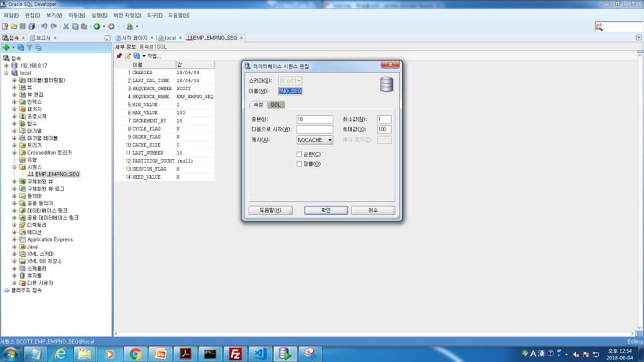Open the 보고서 panel tab
644x362 pixels.
(43, 38)
